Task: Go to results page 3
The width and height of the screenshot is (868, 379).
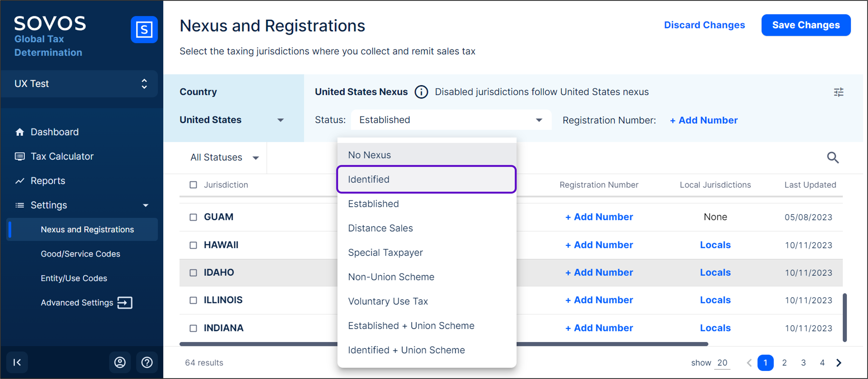Action: pyautogui.click(x=803, y=363)
